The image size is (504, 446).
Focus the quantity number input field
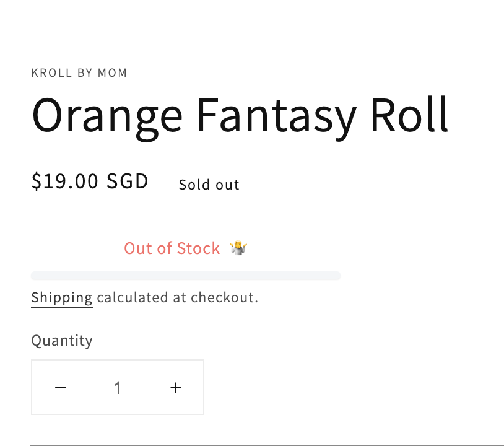tap(118, 388)
